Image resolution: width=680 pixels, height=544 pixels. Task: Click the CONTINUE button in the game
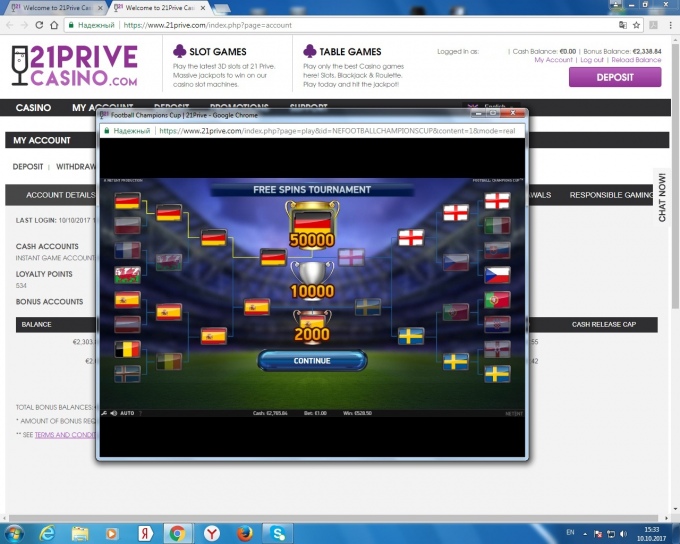pos(312,360)
